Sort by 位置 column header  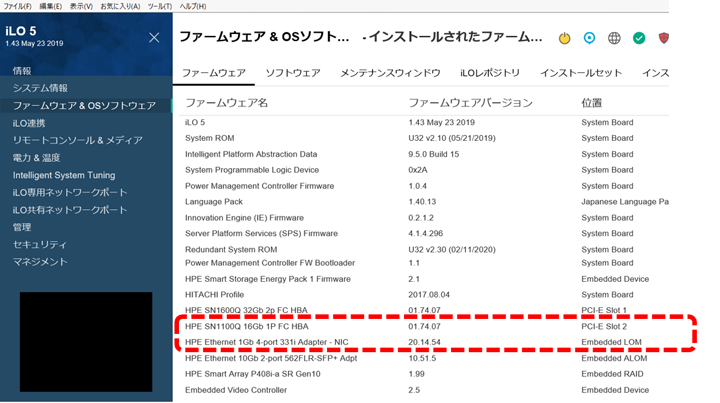[x=591, y=103]
